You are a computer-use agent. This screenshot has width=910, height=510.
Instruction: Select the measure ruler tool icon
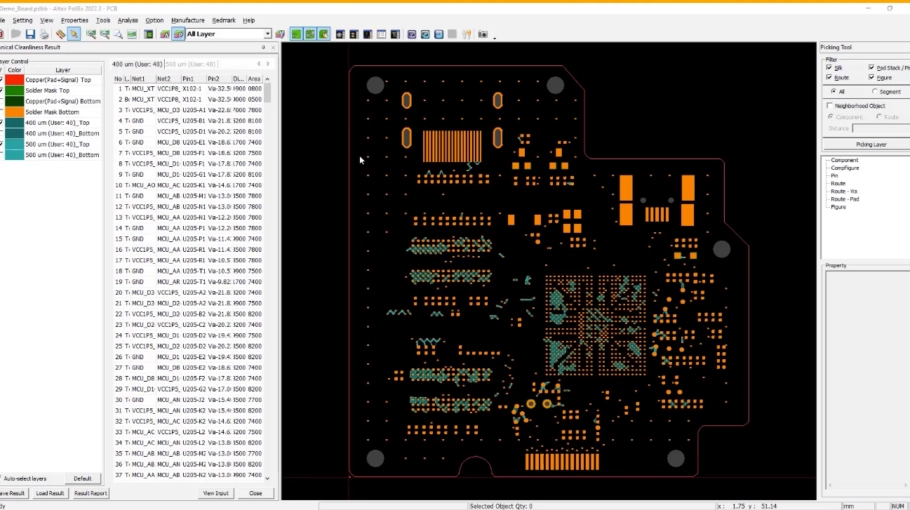(60, 34)
